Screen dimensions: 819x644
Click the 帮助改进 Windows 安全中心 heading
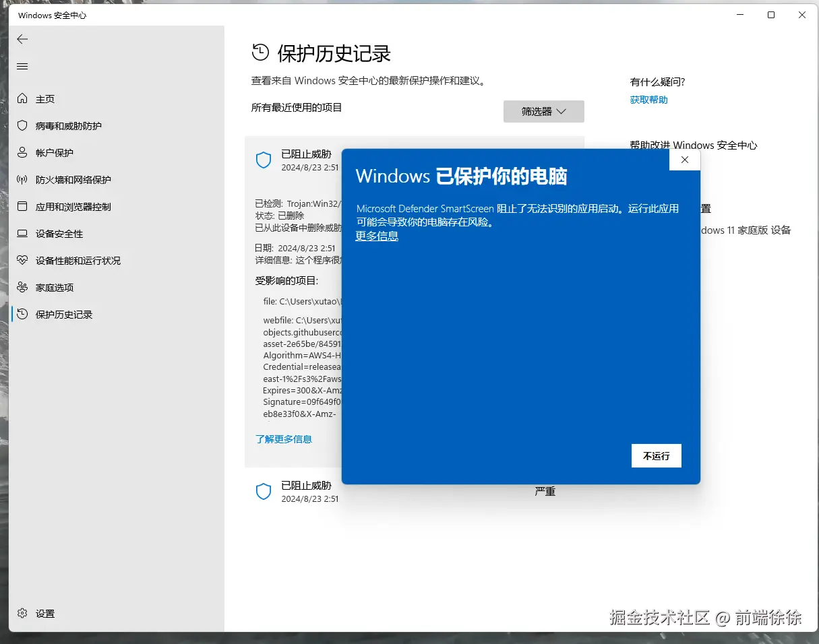click(x=694, y=146)
